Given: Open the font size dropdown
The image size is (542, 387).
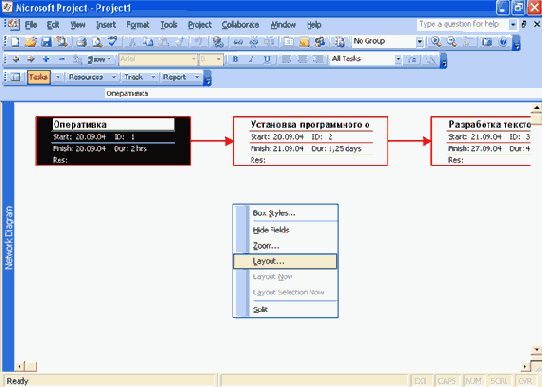Looking at the screenshot, I should (218, 59).
